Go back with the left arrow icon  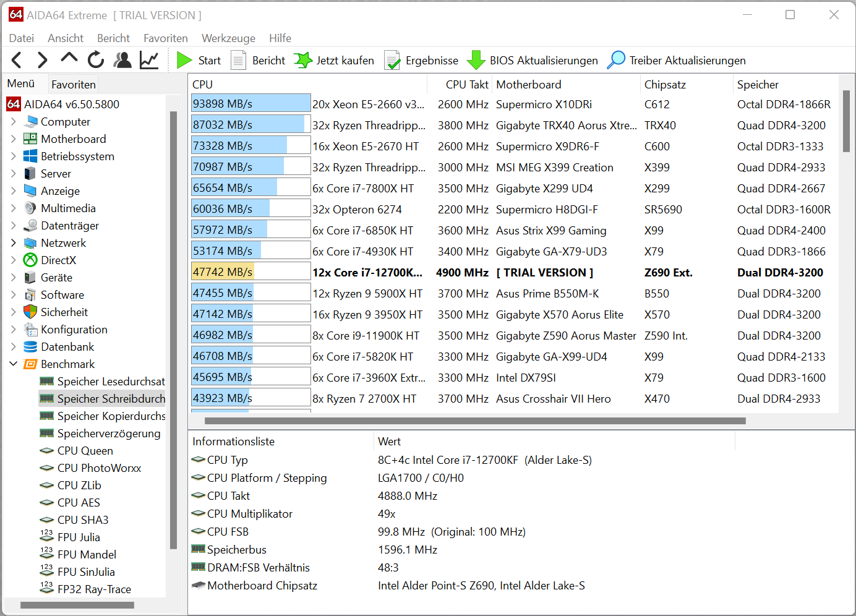[x=17, y=60]
